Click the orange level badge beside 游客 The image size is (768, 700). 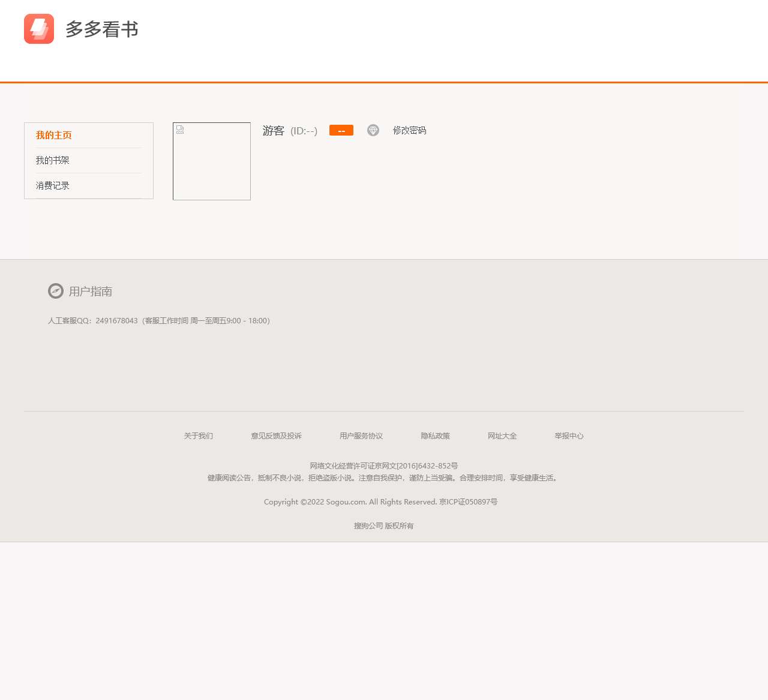[x=341, y=130]
